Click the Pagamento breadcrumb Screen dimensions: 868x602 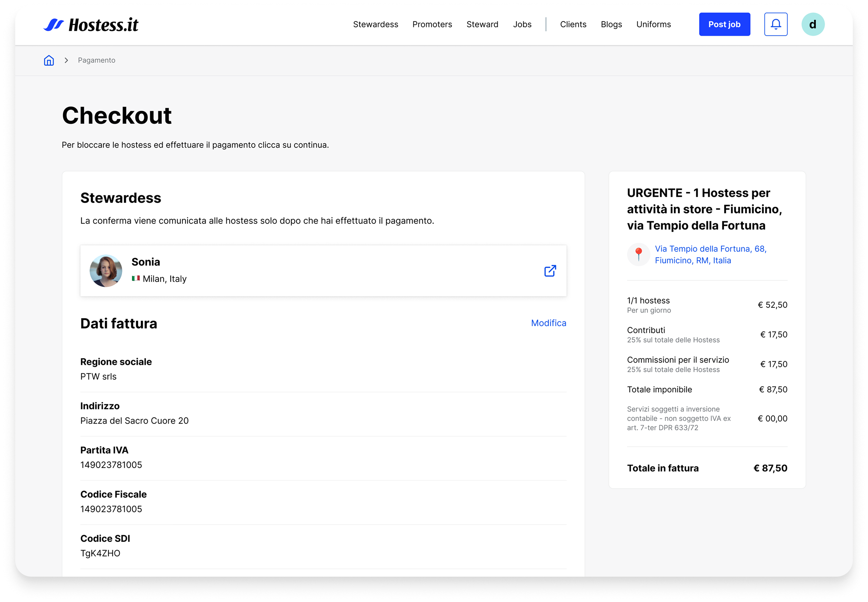tap(97, 60)
